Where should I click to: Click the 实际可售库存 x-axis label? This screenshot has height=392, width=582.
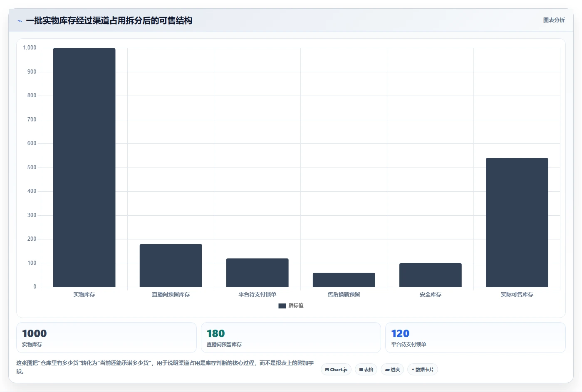click(517, 294)
